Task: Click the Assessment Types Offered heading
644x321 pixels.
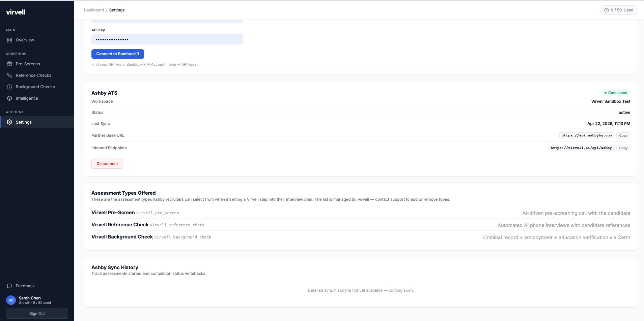Action: [123, 193]
